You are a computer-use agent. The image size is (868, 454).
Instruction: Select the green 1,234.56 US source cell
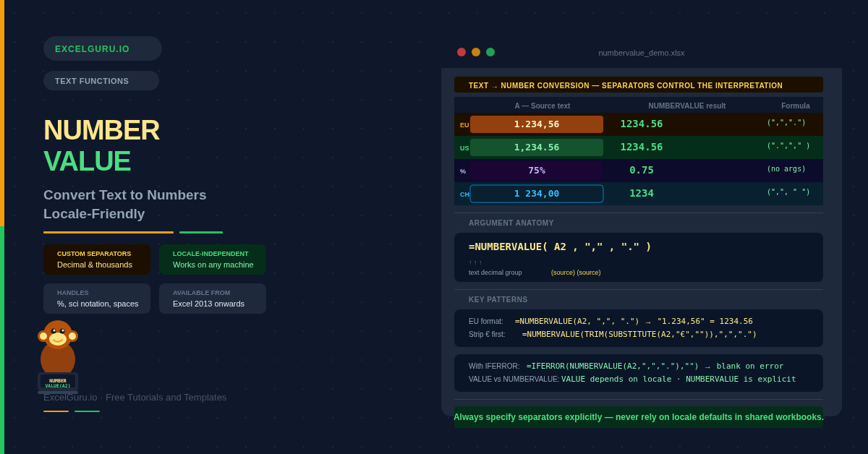coord(536,147)
